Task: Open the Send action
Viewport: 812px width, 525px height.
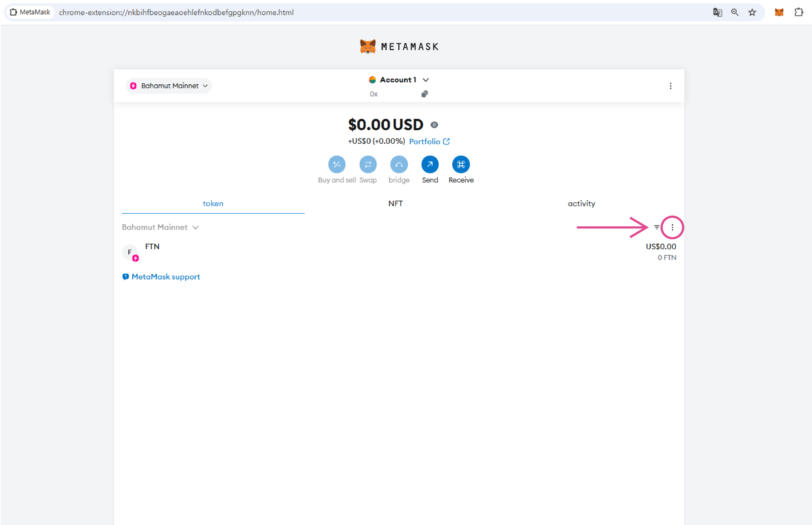Action: pos(430,165)
